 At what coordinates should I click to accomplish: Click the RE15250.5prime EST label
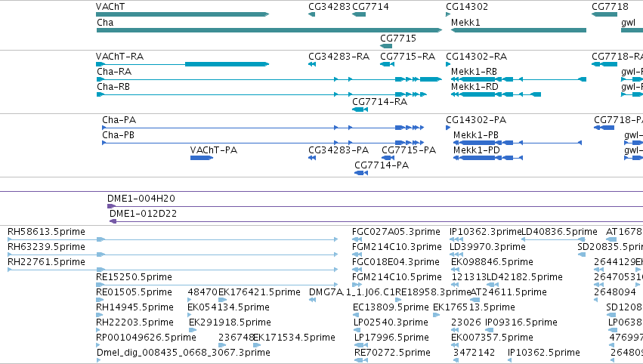[134, 277]
